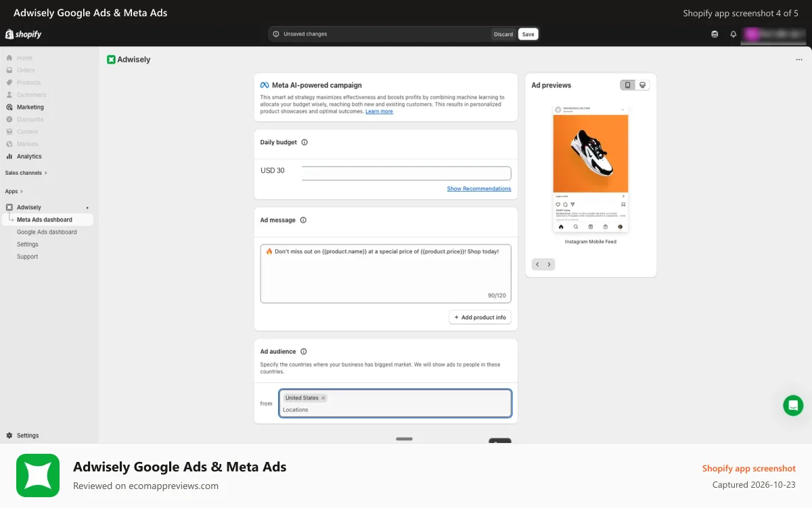The width and height of the screenshot is (812, 508).
Task: Open the notifications bell icon
Action: [x=733, y=34]
